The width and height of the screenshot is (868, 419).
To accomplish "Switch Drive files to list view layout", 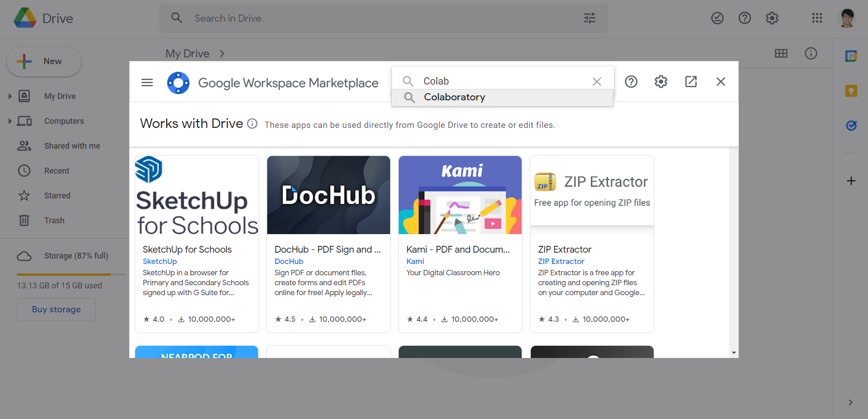I will pos(781,53).
